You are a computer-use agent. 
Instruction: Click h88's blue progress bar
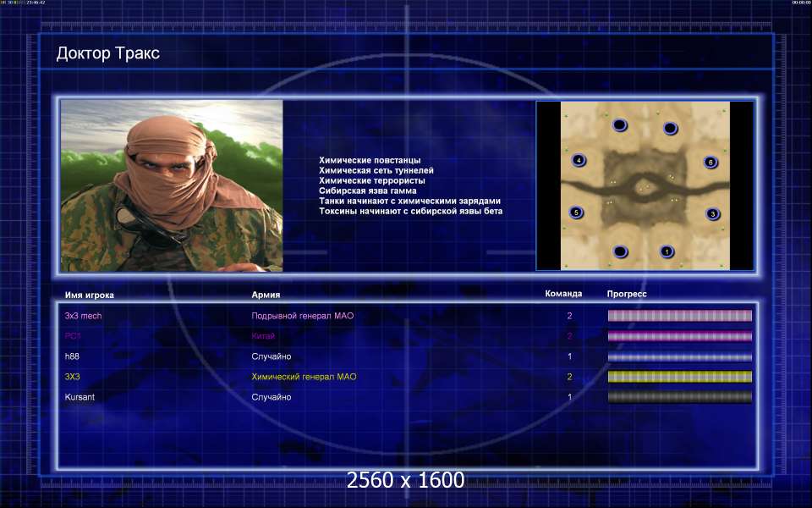(679, 356)
